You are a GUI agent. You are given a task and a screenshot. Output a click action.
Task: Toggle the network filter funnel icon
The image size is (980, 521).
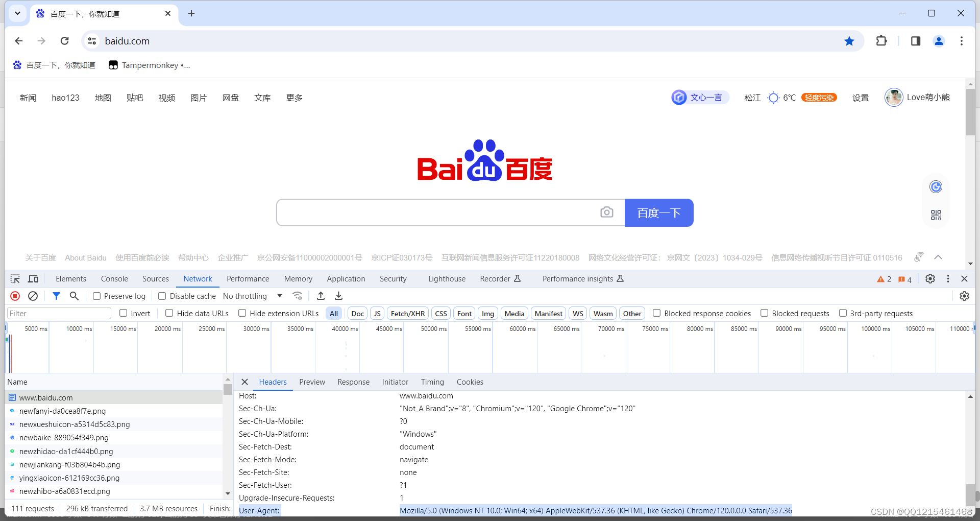(56, 296)
